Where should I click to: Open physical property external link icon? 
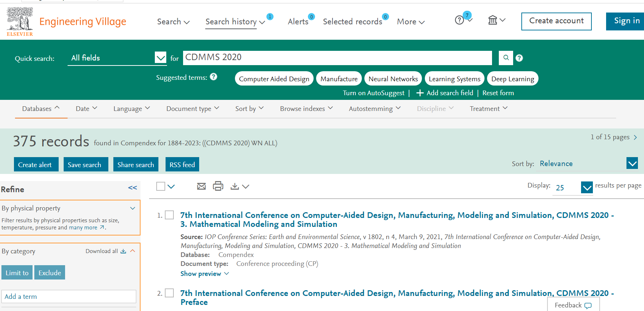point(102,228)
